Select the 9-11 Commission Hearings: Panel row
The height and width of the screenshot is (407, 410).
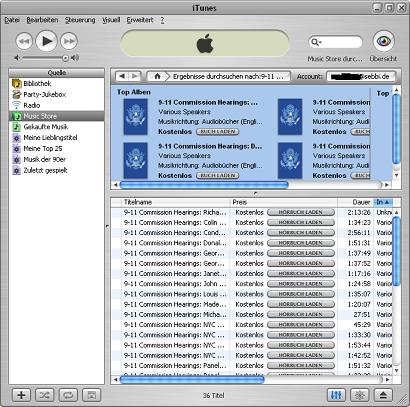coord(252,366)
